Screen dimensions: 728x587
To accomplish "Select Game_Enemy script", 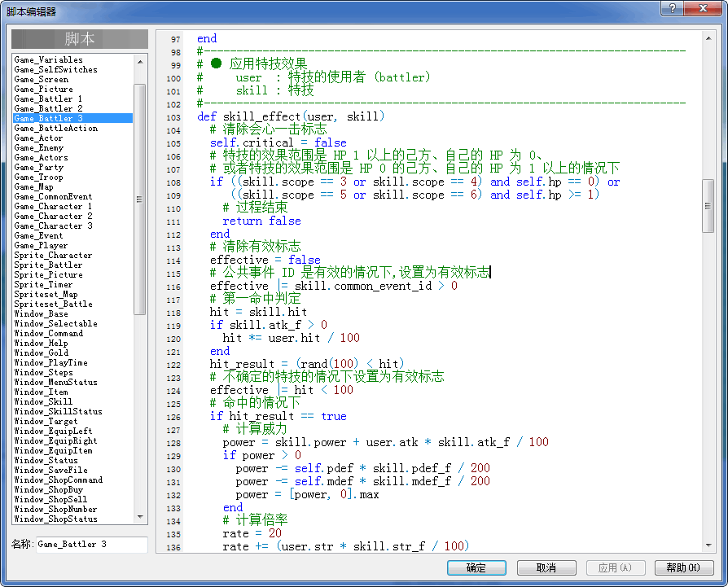I will tap(39, 147).
